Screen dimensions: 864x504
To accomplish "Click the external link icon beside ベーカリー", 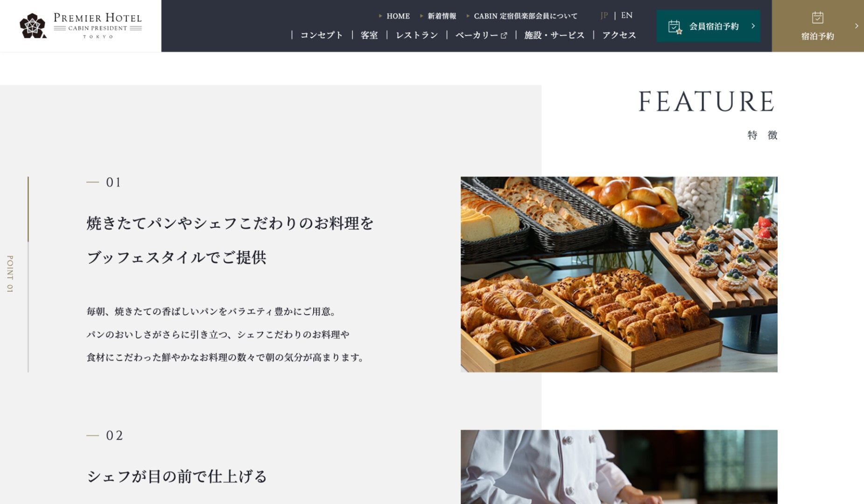I will point(504,35).
